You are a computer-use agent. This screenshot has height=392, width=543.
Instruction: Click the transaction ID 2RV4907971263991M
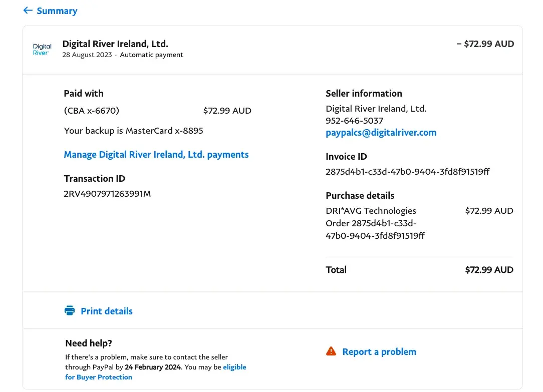point(107,194)
